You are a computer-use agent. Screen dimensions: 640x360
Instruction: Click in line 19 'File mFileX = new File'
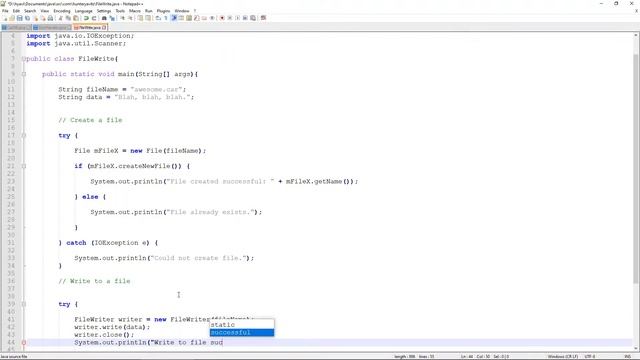[x=140, y=151]
